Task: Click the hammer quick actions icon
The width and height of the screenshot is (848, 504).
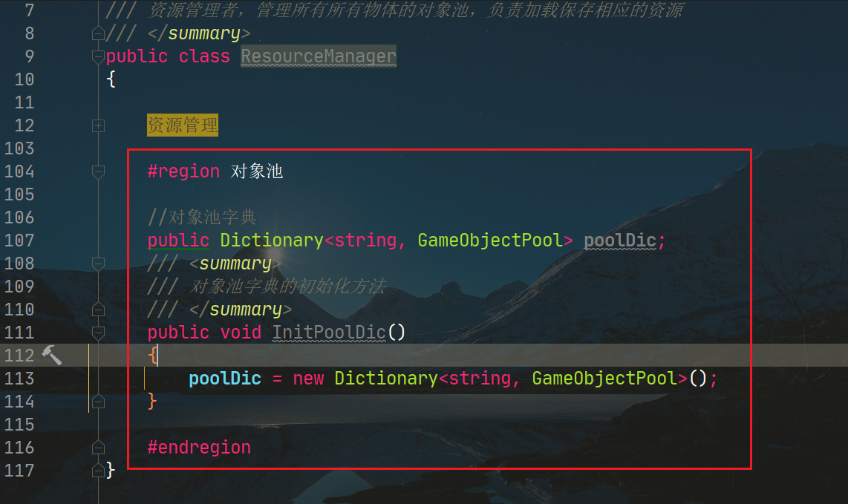Action: pos(51,356)
